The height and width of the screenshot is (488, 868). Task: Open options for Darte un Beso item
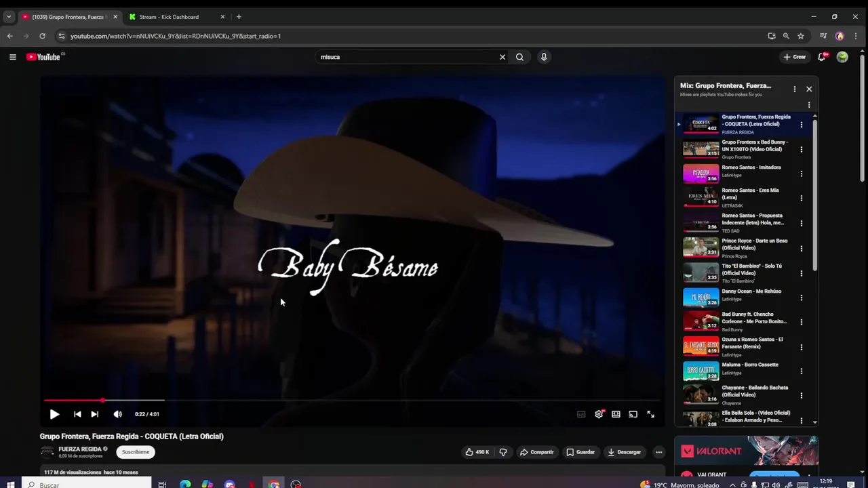802,248
